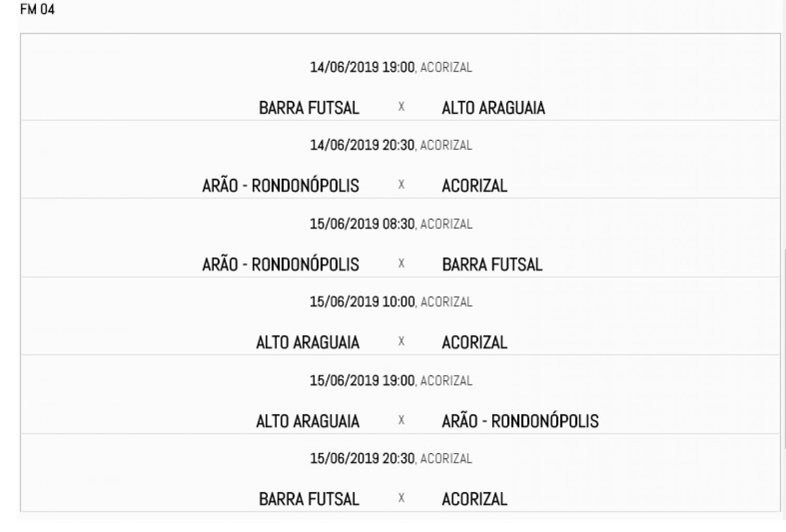Select BARRA FUTSAL in the first match
The height and width of the screenshot is (532, 786).
coord(309,108)
